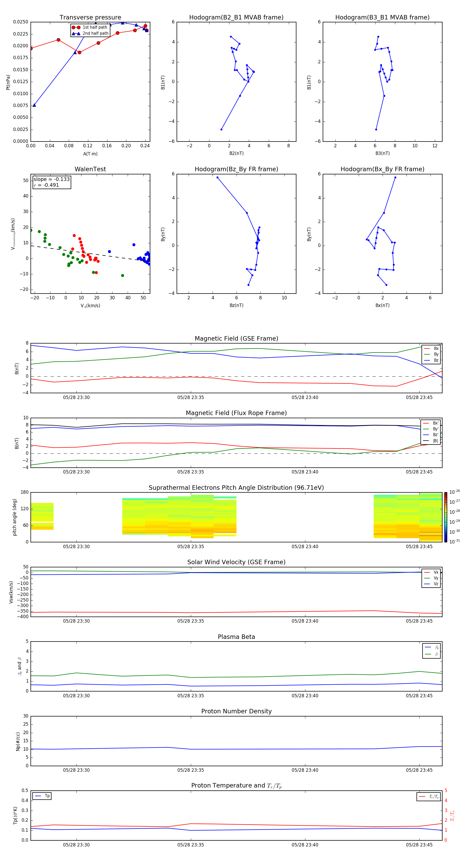Click the 'Hodogram(B3_B1 MVAB frame)' title
Viewport: 473px width, 868px height.
tap(382, 18)
